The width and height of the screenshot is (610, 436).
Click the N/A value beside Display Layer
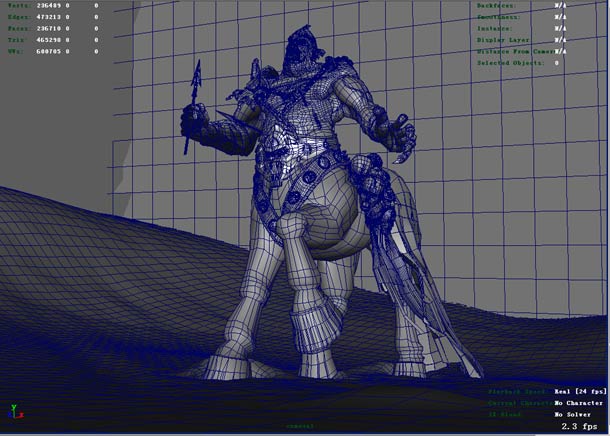point(560,40)
